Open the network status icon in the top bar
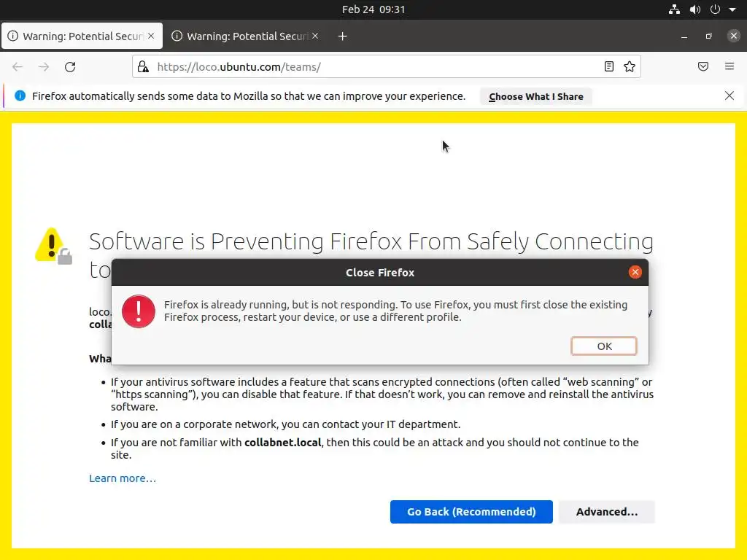 tap(674, 9)
